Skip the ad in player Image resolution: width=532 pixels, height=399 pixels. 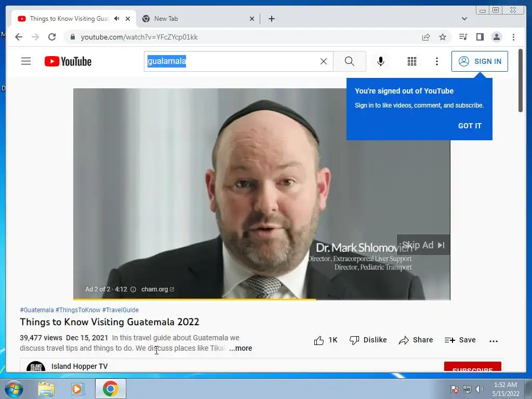[423, 245]
